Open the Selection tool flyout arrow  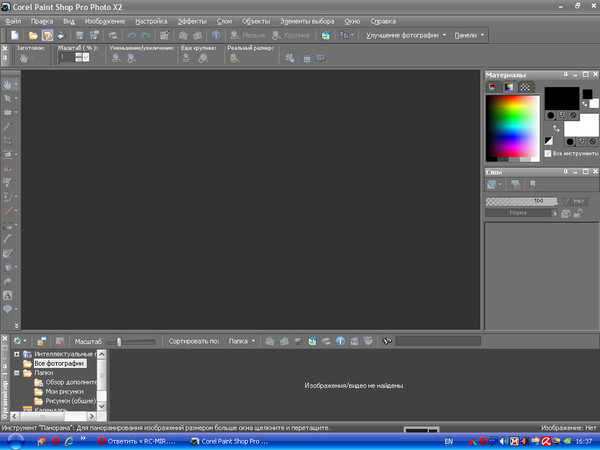pyautogui.click(x=16, y=112)
